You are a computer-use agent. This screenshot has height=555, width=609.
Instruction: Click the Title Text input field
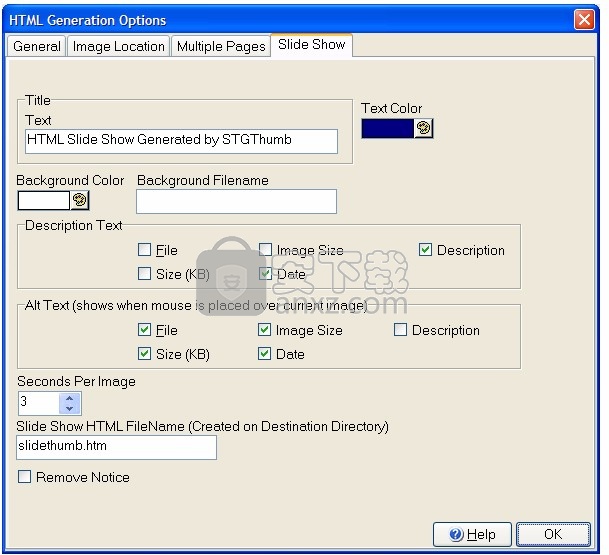181,140
